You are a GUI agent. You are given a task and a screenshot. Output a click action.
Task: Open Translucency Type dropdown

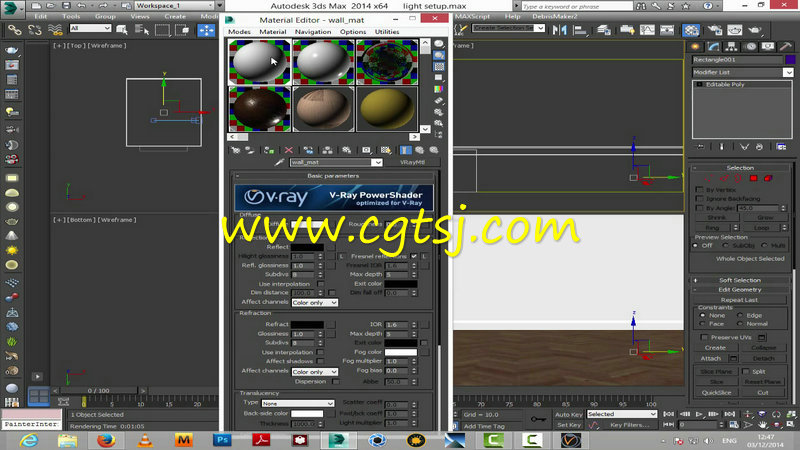(298, 403)
